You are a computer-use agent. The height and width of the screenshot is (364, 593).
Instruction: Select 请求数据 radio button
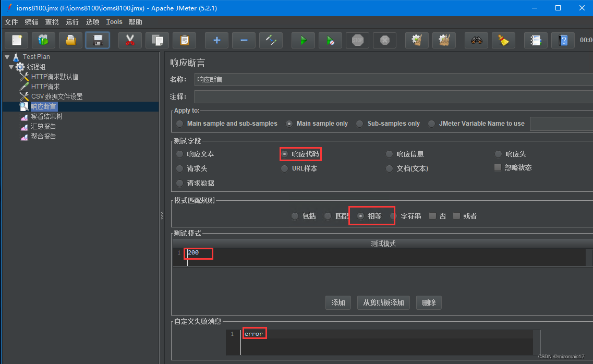pyautogui.click(x=179, y=184)
